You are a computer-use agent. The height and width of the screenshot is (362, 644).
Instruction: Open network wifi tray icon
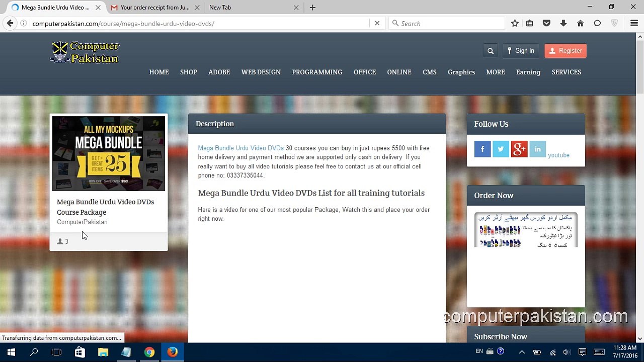click(x=552, y=352)
